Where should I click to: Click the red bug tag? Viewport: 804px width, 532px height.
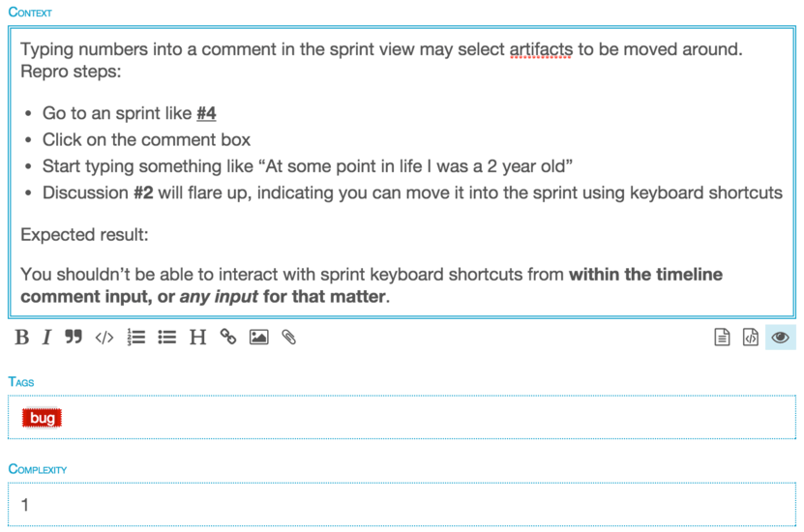pos(43,419)
